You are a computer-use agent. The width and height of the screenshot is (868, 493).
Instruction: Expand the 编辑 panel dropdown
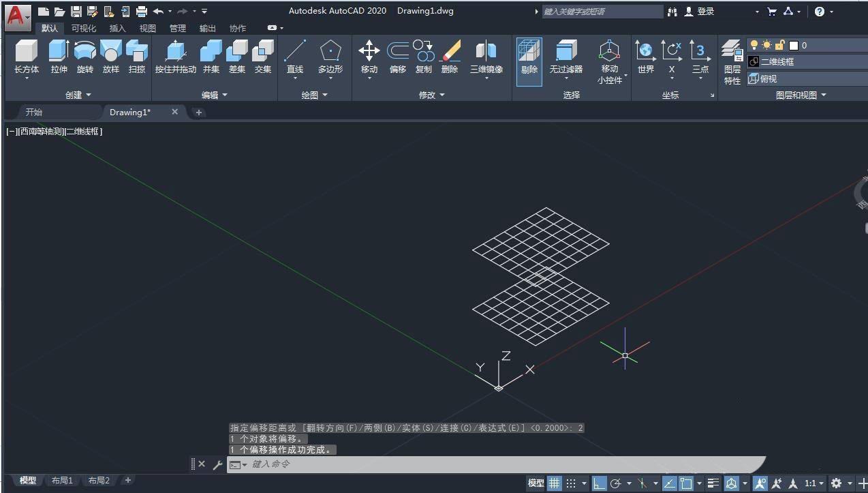point(215,95)
